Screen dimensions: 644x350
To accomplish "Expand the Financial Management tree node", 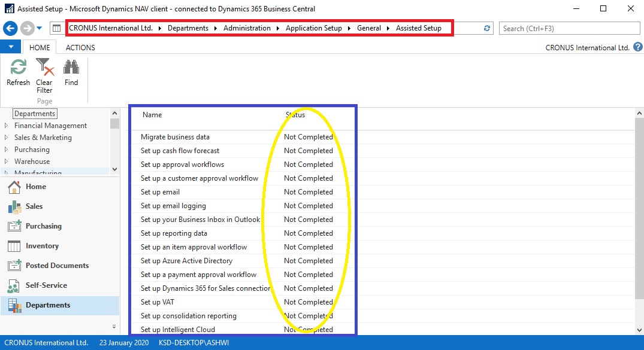I will [7, 126].
